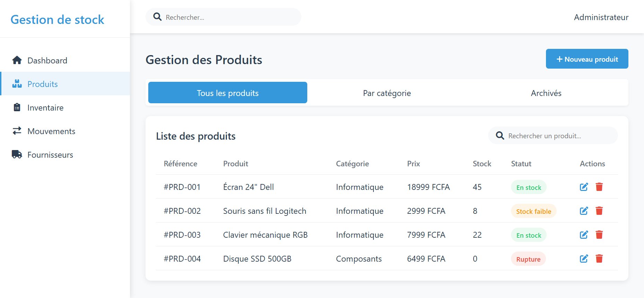Show the Archivés tab
This screenshot has height=298, width=644.
[546, 93]
